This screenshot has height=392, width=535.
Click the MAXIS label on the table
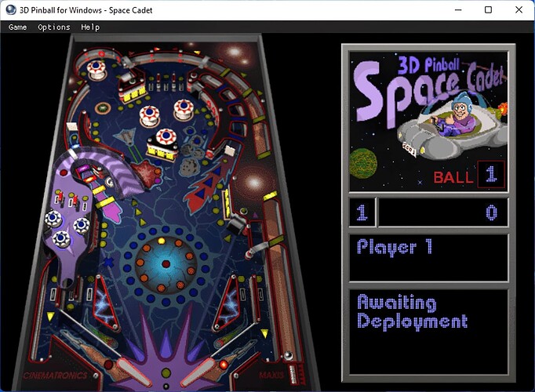[271, 376]
